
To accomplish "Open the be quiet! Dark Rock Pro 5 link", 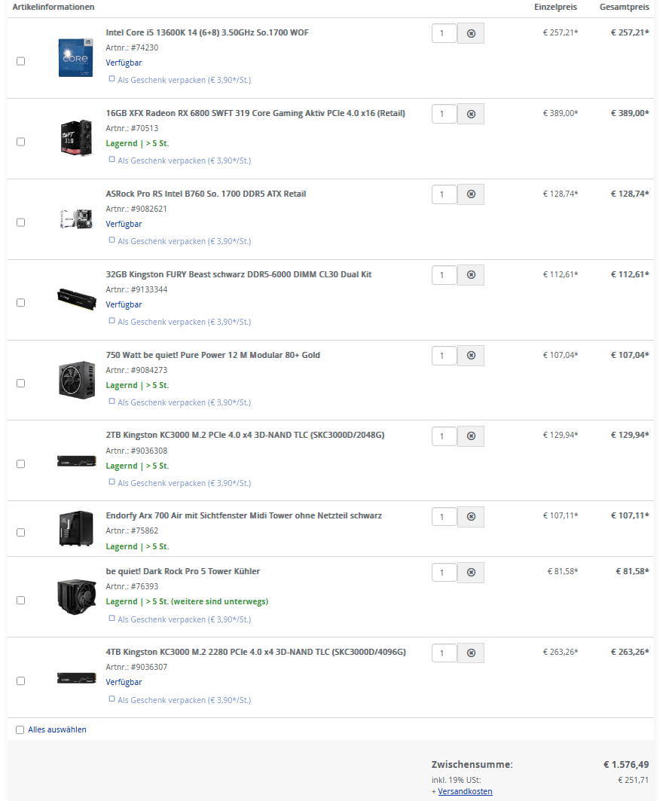I will click(x=183, y=572).
